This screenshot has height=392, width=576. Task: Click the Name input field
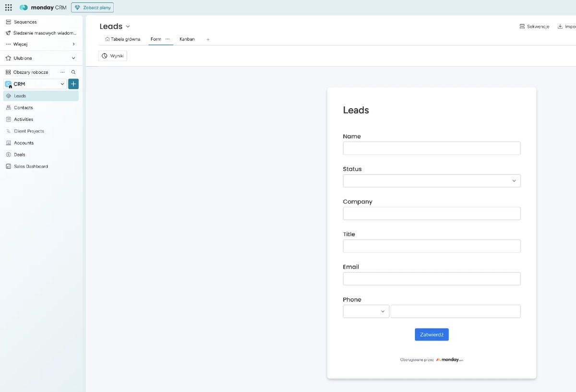pos(432,148)
